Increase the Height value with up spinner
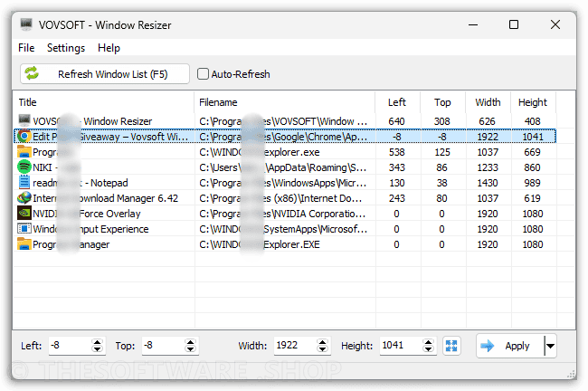This screenshot has height=391, width=588. tap(428, 342)
